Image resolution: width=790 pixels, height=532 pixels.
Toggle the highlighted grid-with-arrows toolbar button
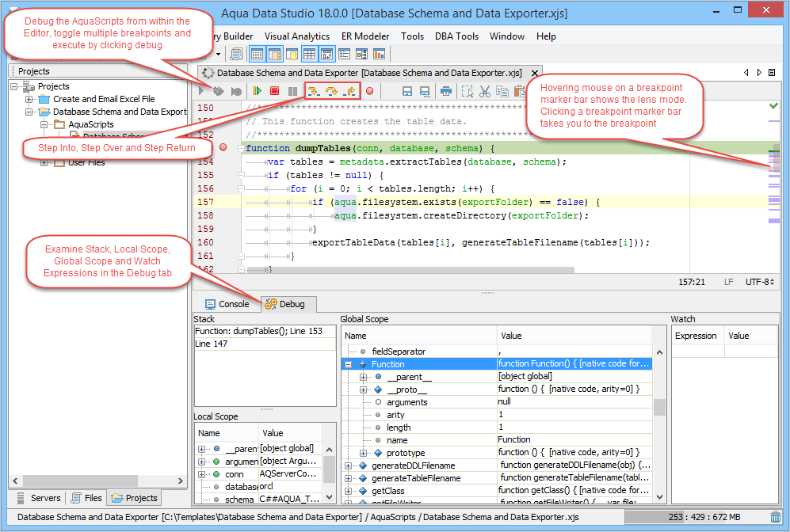[x=326, y=54]
